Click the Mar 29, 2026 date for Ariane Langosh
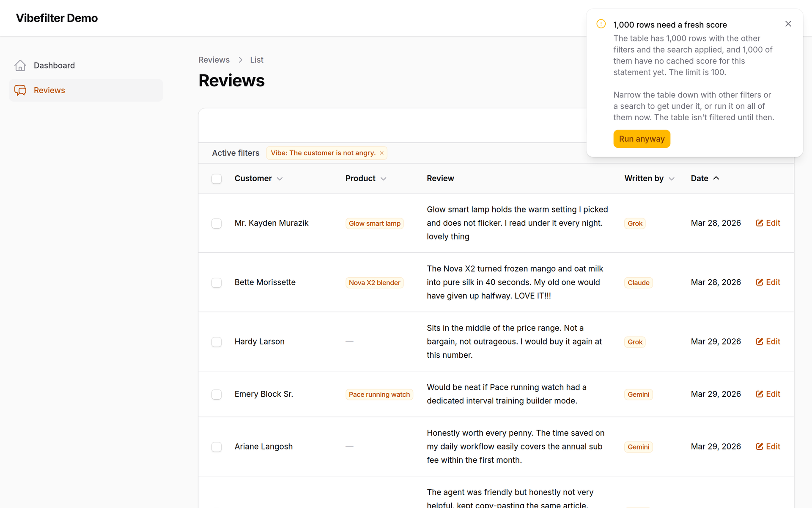The width and height of the screenshot is (812, 508). tap(716, 447)
